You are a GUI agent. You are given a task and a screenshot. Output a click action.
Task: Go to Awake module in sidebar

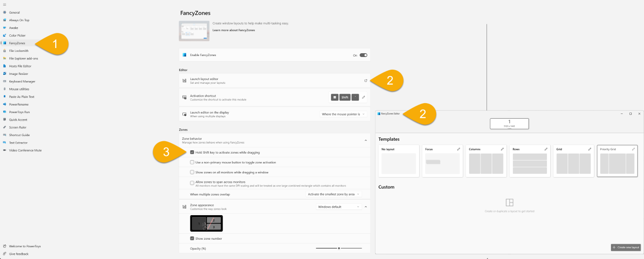click(14, 28)
